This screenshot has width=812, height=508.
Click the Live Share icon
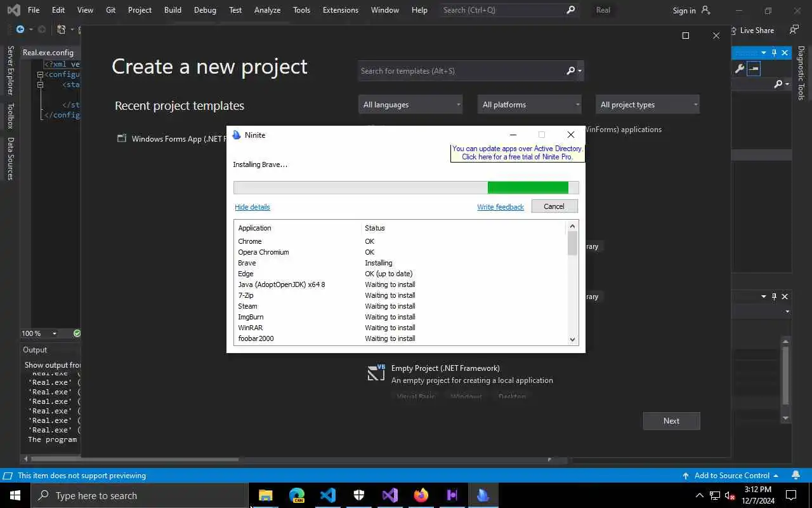[x=734, y=30]
